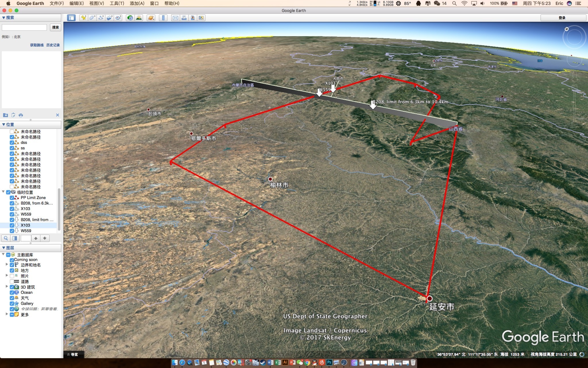Toggle the 临时位置 folder checkbox
The image size is (588, 368).
click(8, 192)
